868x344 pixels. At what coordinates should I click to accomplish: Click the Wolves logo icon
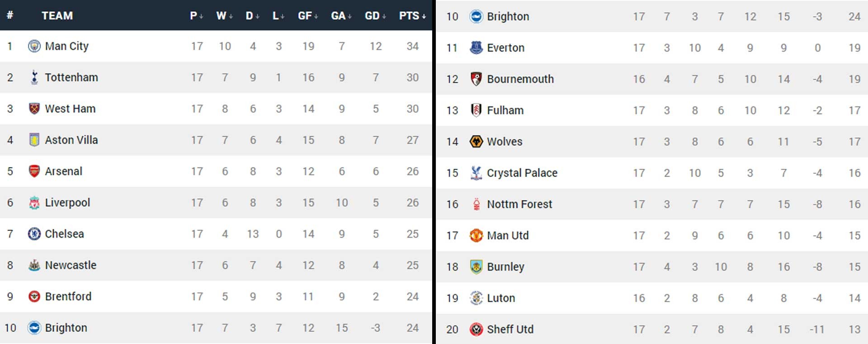point(476,142)
